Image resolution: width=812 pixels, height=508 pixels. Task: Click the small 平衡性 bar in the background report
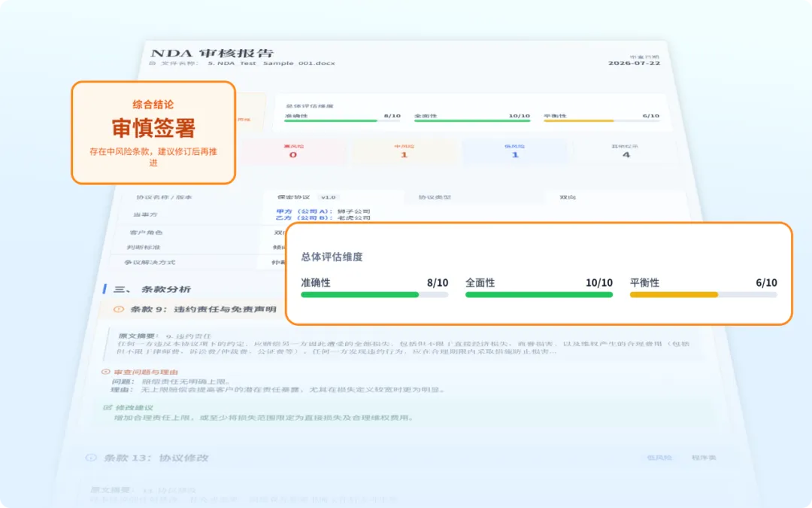601,120
